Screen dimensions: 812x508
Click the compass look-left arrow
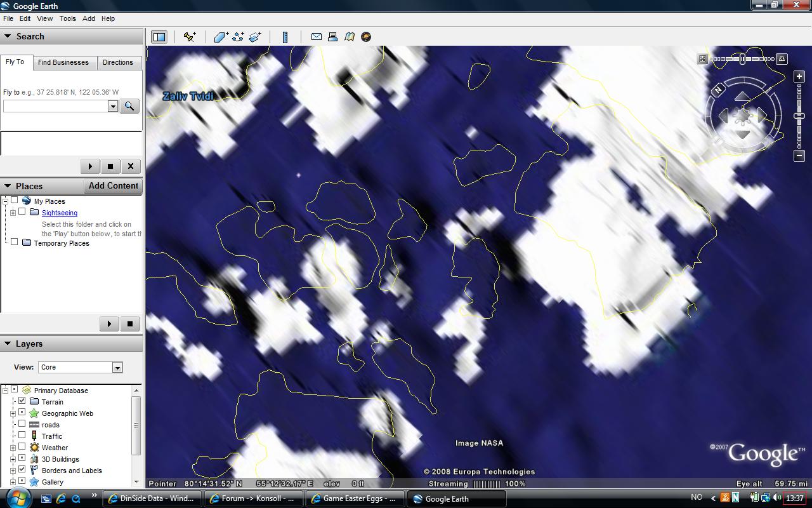[723, 116]
